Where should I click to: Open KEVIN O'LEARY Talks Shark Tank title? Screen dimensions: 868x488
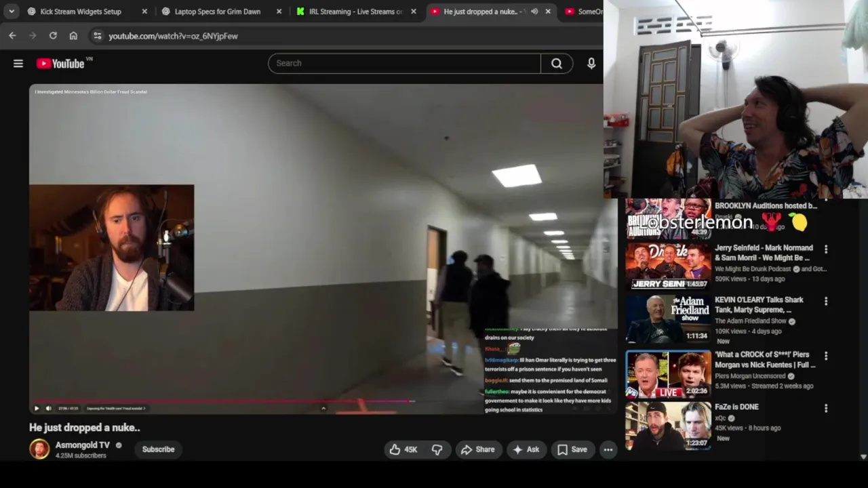[x=759, y=305]
